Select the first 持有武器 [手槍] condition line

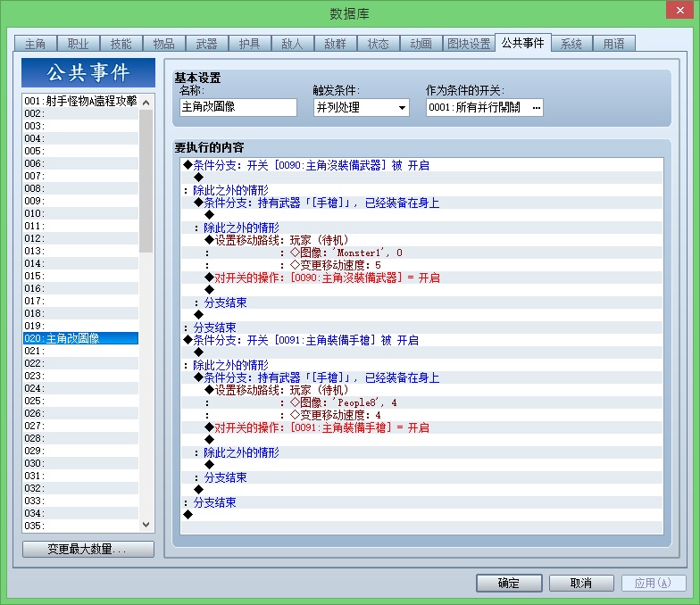pyautogui.click(x=421, y=203)
